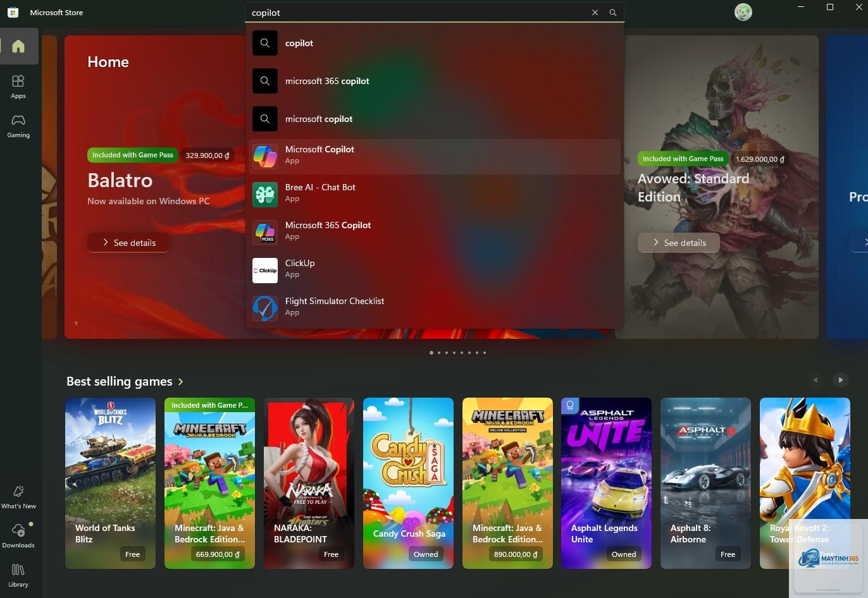Open What's New in sidebar

coord(18,497)
